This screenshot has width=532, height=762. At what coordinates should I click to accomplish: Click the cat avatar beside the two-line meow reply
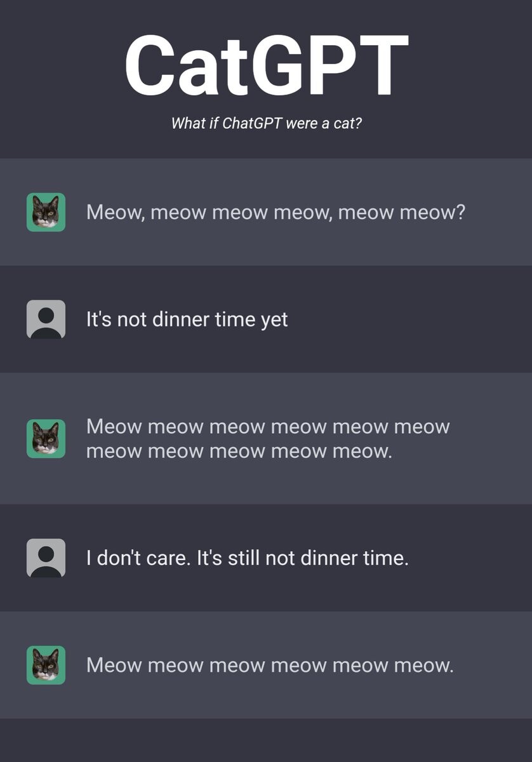(46, 439)
